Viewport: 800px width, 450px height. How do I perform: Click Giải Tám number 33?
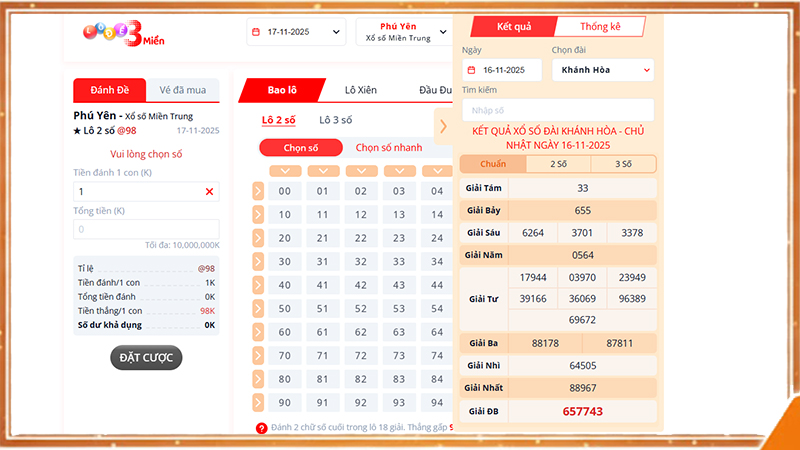point(583,188)
